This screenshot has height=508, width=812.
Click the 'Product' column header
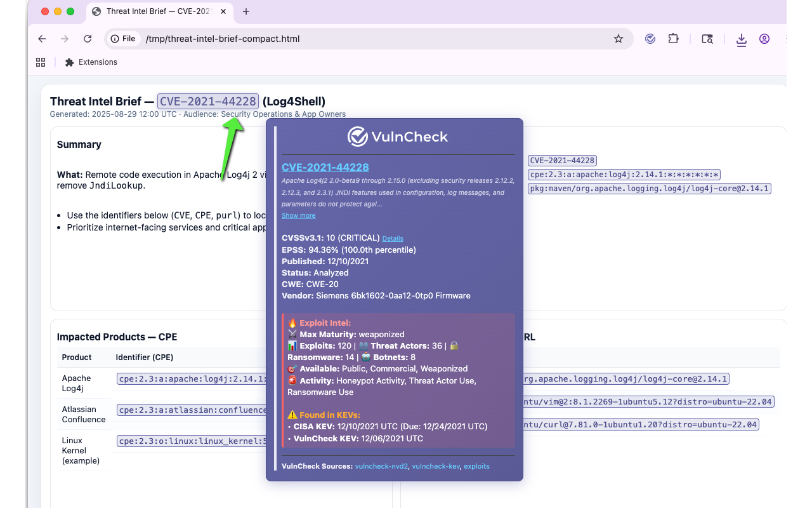click(x=77, y=357)
